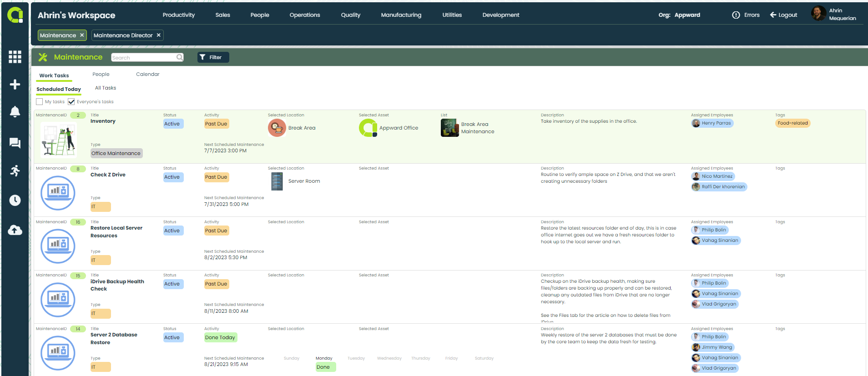Enable the My tasks checkbox

tap(40, 102)
